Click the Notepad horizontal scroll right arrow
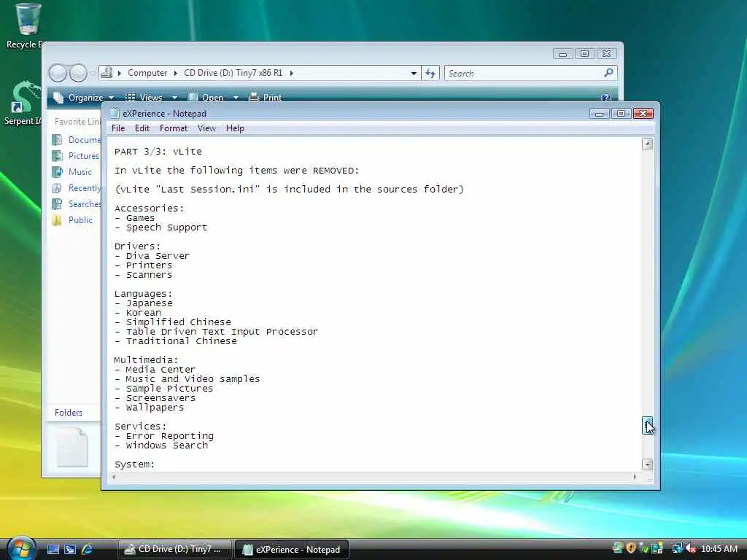The image size is (747, 560). pos(635,477)
